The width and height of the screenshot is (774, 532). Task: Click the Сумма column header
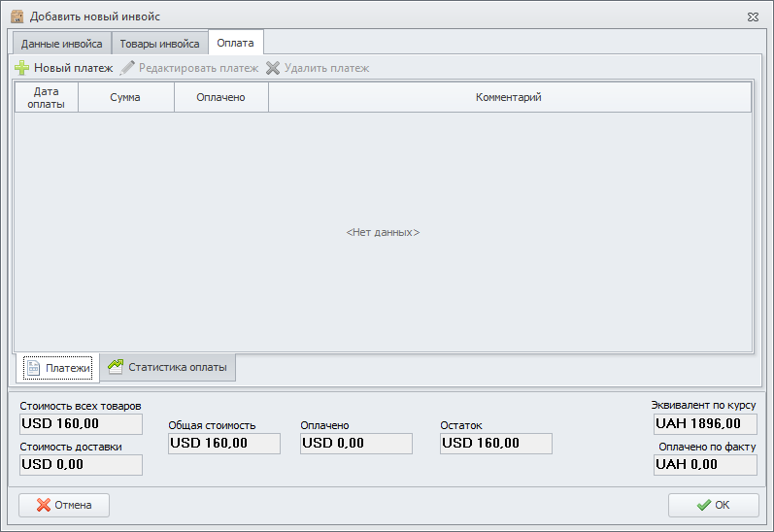pyautogui.click(x=125, y=97)
